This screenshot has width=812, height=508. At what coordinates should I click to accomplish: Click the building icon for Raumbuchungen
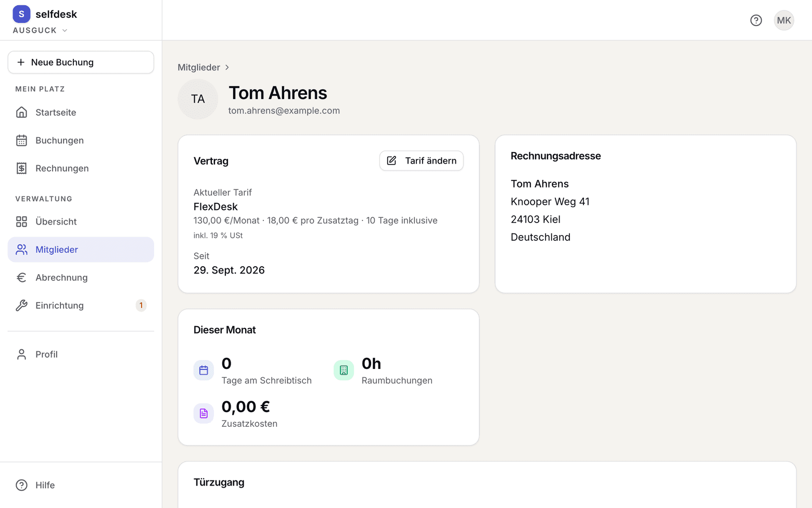tap(344, 370)
